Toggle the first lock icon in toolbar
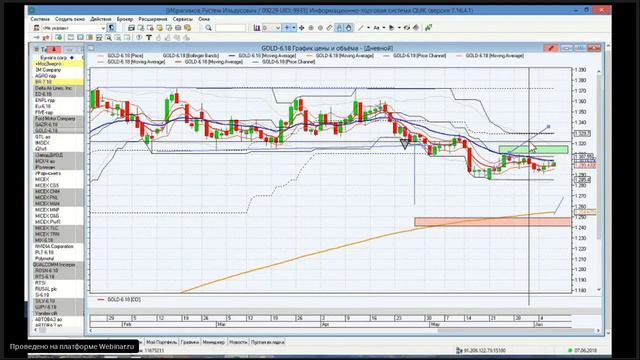Screen dimensions: 640x360 point(340,28)
